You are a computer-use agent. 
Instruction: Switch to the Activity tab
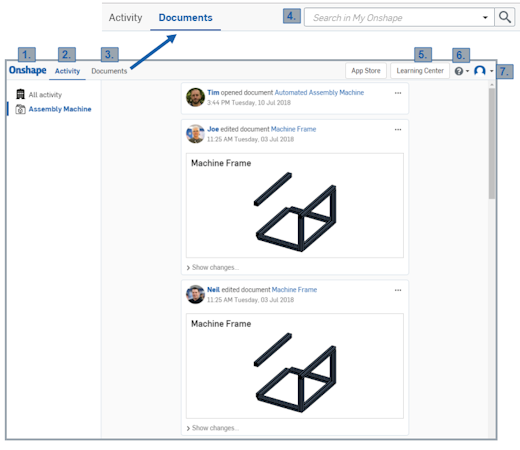pyautogui.click(x=67, y=71)
